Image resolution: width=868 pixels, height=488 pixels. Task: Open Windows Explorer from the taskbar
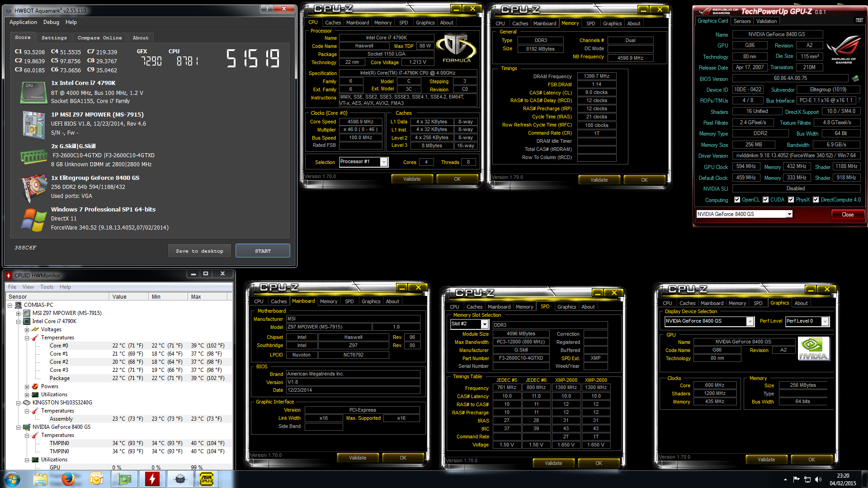coord(40,479)
